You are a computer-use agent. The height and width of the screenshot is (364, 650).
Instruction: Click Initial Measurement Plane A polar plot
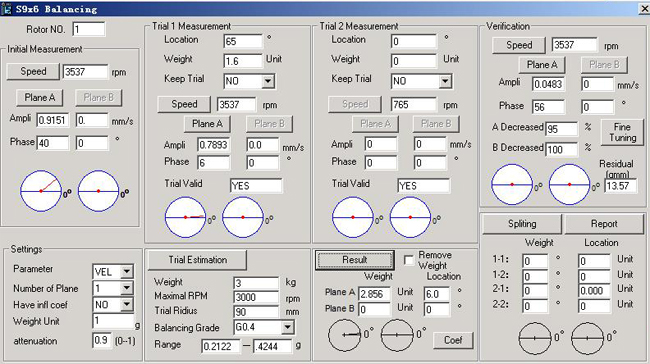click(x=41, y=191)
